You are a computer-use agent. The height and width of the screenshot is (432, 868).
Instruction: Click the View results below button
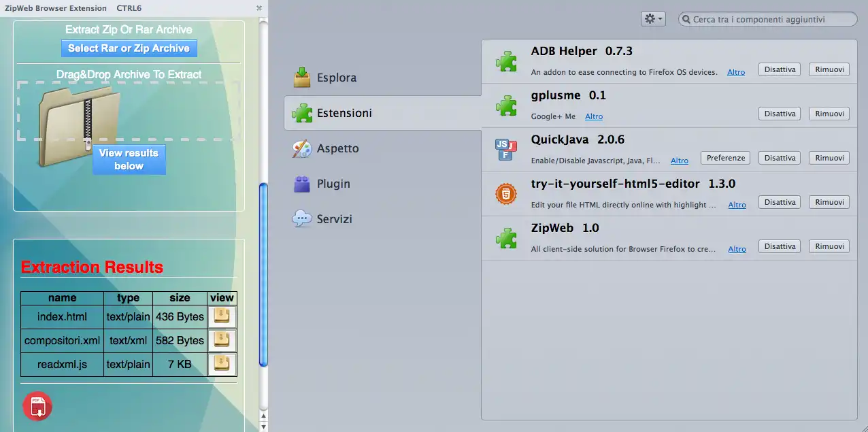pos(129,159)
